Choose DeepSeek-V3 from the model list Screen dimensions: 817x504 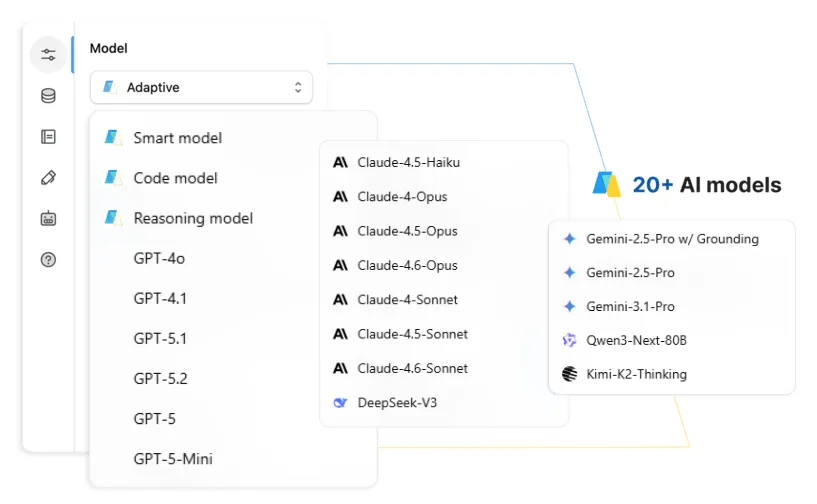pos(397,403)
